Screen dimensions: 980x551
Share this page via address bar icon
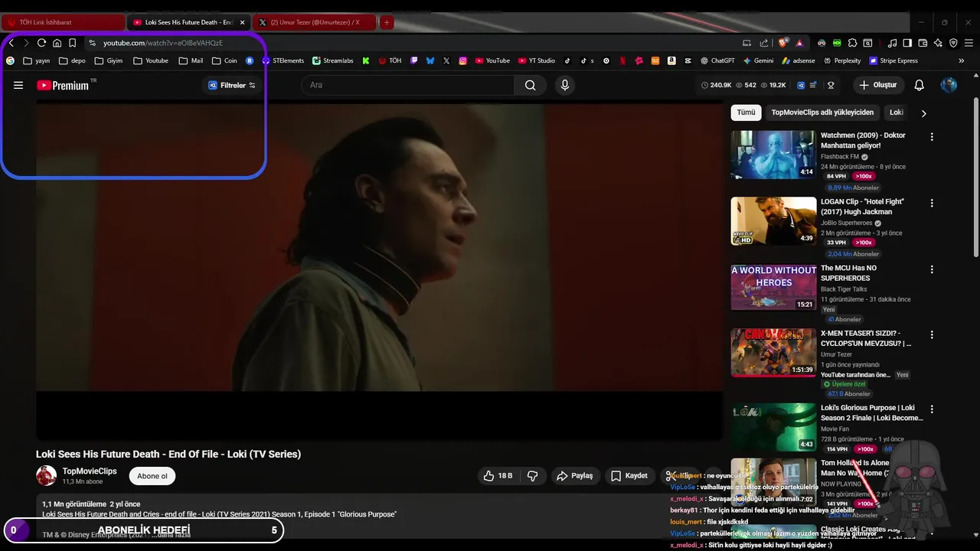coord(764,43)
